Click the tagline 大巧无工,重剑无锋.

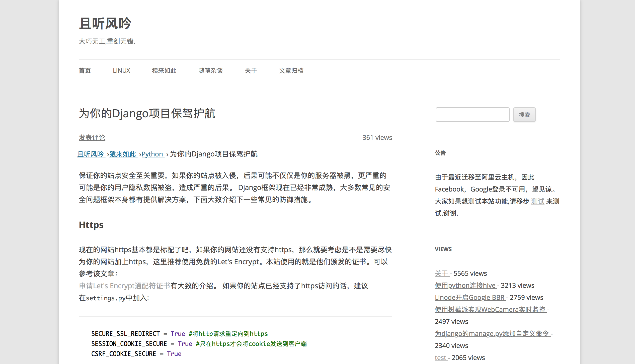107,41
